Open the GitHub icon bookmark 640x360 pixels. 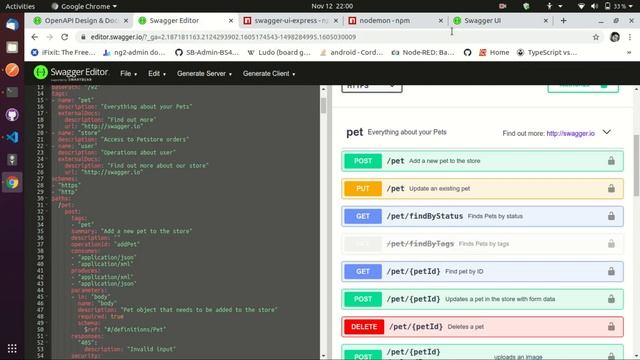[x=467, y=52]
